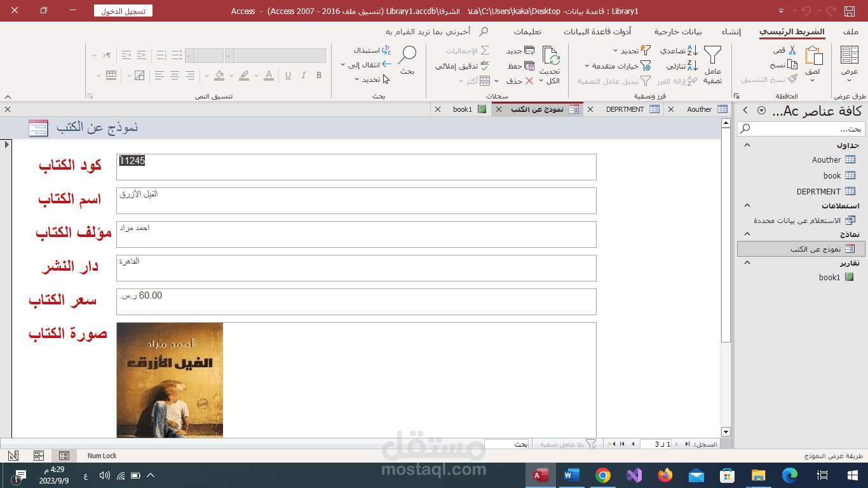Click the form's vertical scrollbar
868x488 pixels.
coord(726,277)
